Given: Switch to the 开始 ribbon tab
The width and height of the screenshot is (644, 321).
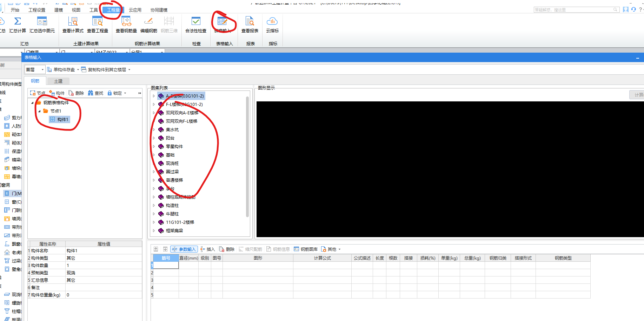Looking at the screenshot, I should (15, 10).
